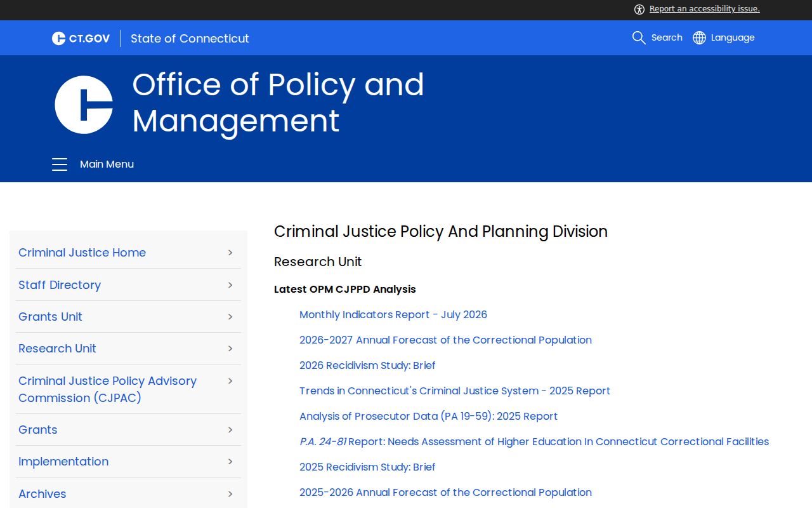Open 2026 Recidivism Study: Brief
812x508 pixels.
click(x=367, y=365)
